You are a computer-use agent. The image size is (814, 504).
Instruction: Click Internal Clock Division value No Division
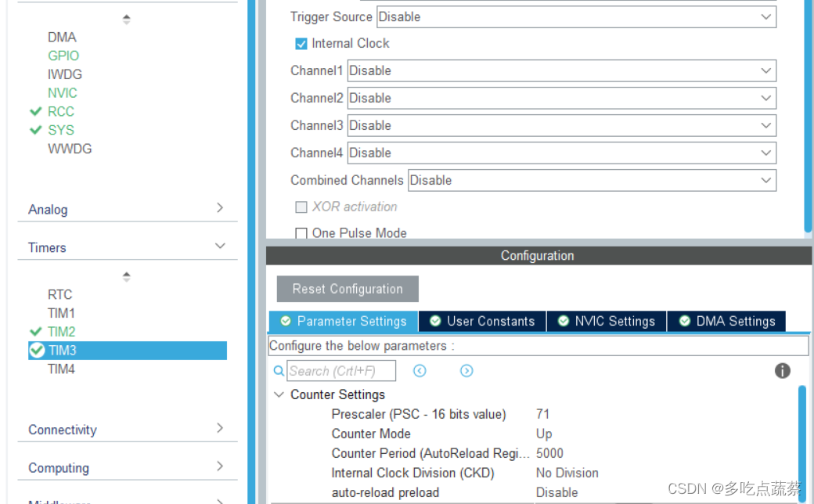(567, 473)
